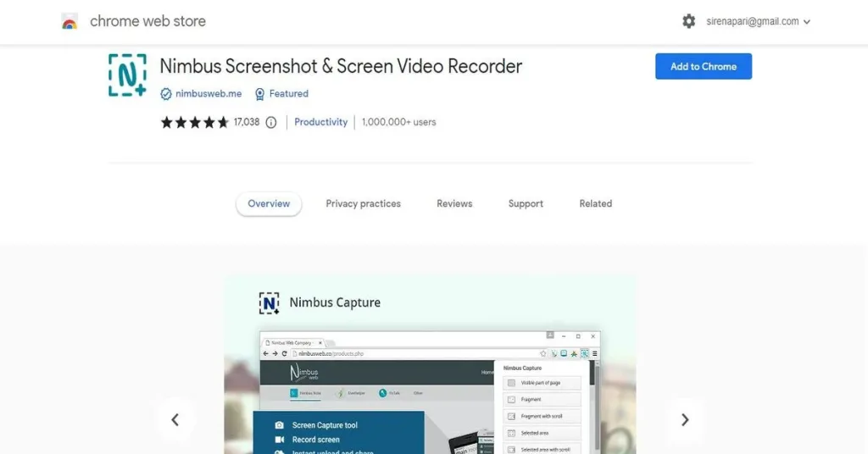Click the extension title Nimbus Screenshot & Screen Video Recorder
Screen dimensions: 868x454
point(341,66)
